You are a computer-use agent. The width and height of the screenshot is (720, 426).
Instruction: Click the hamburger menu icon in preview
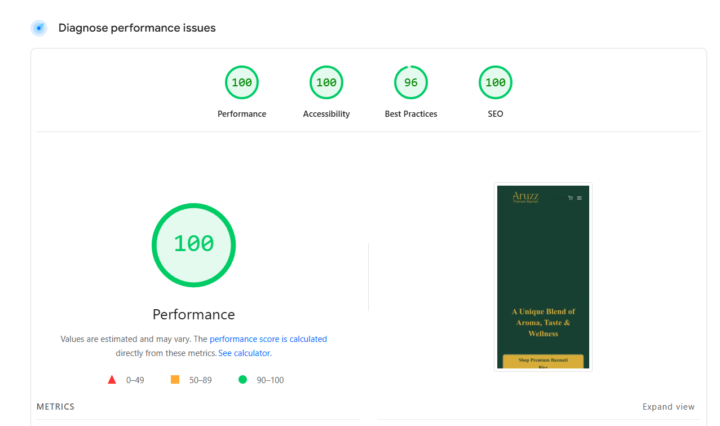pos(579,198)
